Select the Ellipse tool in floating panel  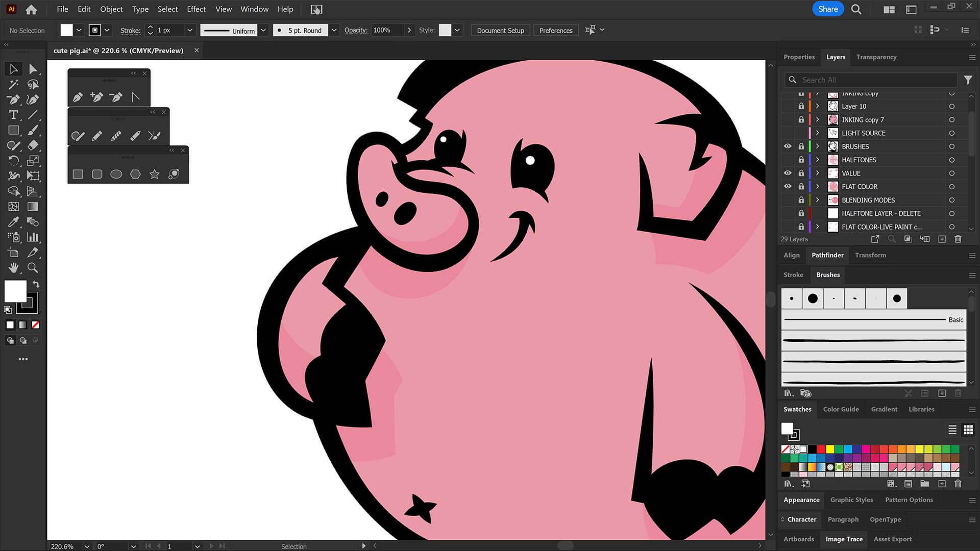pos(116,174)
